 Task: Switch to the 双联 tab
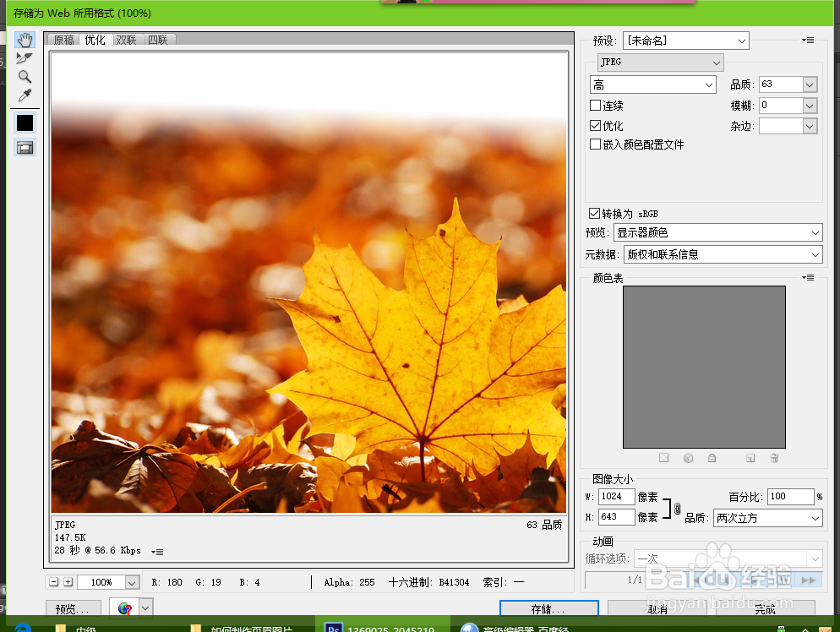pyautogui.click(x=127, y=40)
